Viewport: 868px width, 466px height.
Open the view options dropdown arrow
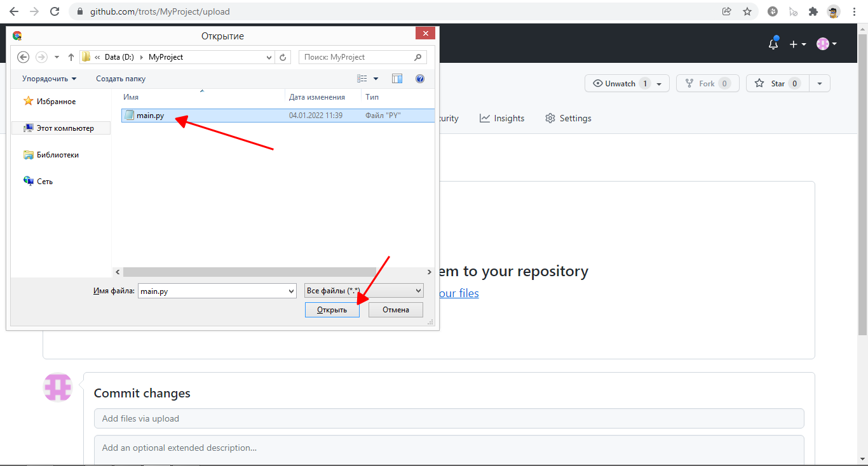point(376,79)
